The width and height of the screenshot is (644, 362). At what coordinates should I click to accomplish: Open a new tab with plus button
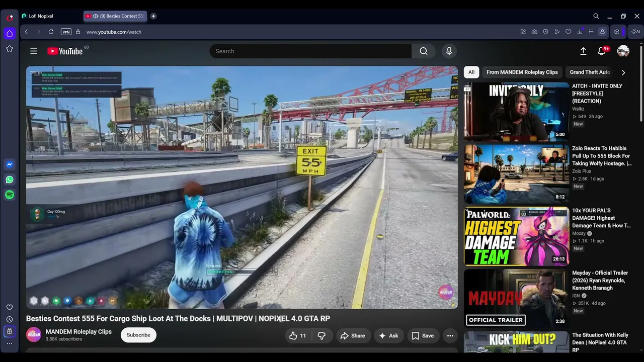(x=153, y=16)
